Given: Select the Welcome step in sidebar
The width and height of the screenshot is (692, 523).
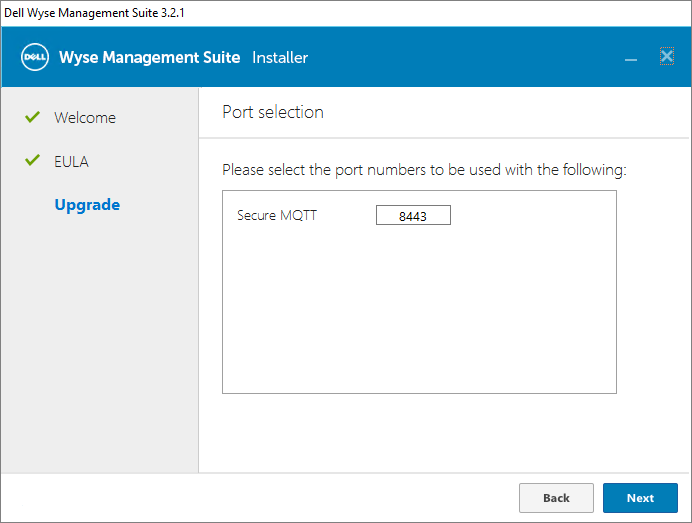Looking at the screenshot, I should click(85, 118).
